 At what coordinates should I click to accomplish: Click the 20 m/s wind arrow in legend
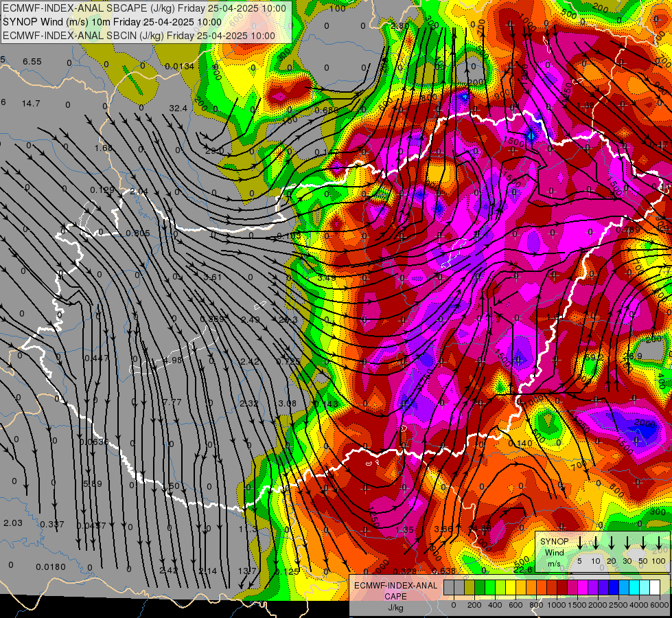coord(612,543)
